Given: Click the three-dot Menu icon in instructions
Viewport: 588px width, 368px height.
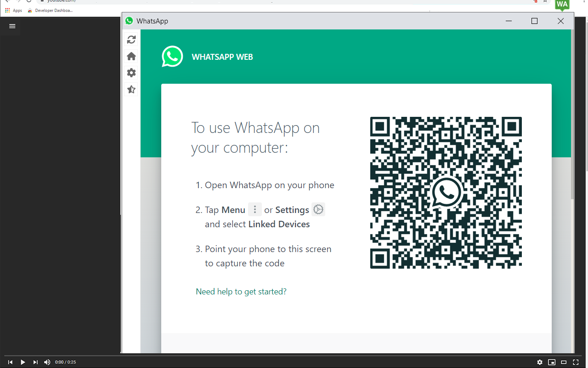Looking at the screenshot, I should point(255,209).
